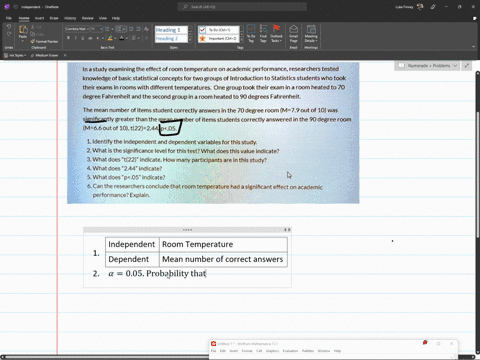480x360 pixels.
Task: Open the Help tab
Action: 116,18
